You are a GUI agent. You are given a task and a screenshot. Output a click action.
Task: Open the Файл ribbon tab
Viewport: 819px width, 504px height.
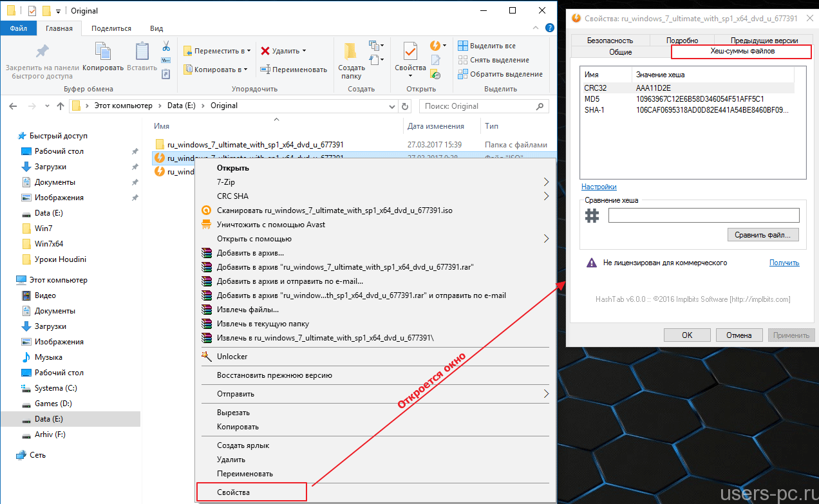(x=18, y=28)
